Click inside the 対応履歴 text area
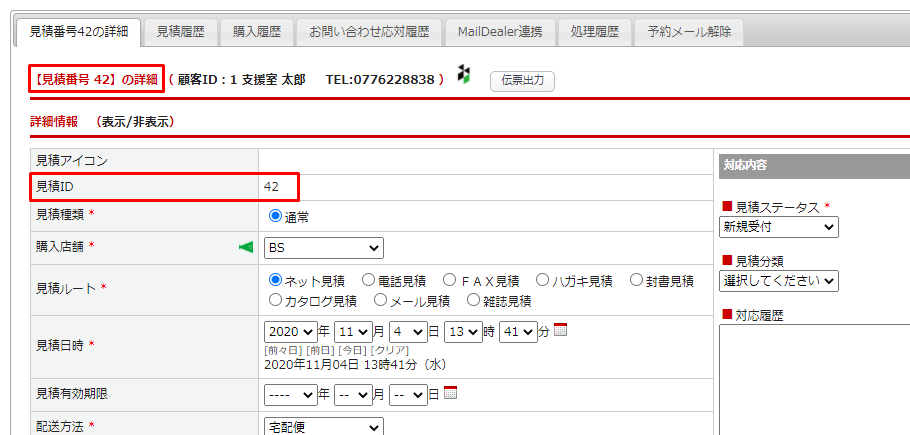This screenshot has width=910, height=435. point(814,380)
